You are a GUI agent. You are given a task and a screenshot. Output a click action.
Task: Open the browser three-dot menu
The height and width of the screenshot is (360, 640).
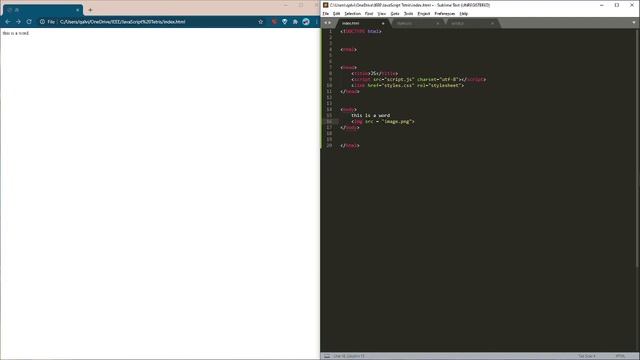(316, 22)
